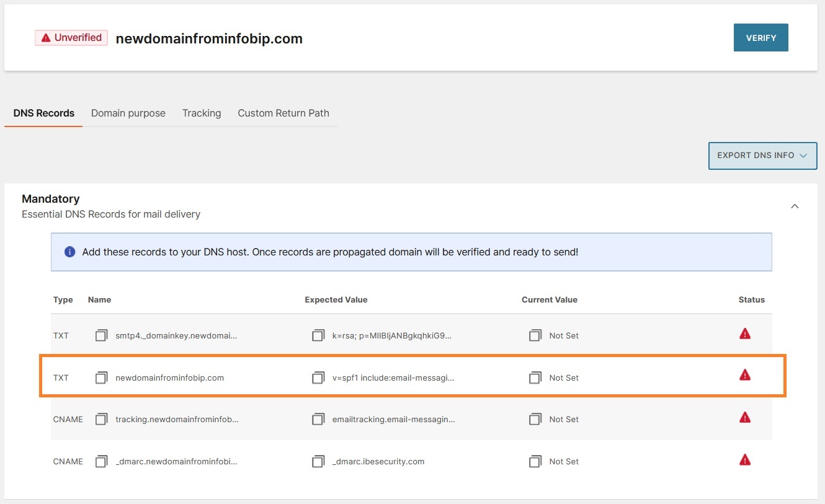Click the smtp4._domainkey.newdomai... name text
Viewport: 825px width, 504px height.
[176, 335]
